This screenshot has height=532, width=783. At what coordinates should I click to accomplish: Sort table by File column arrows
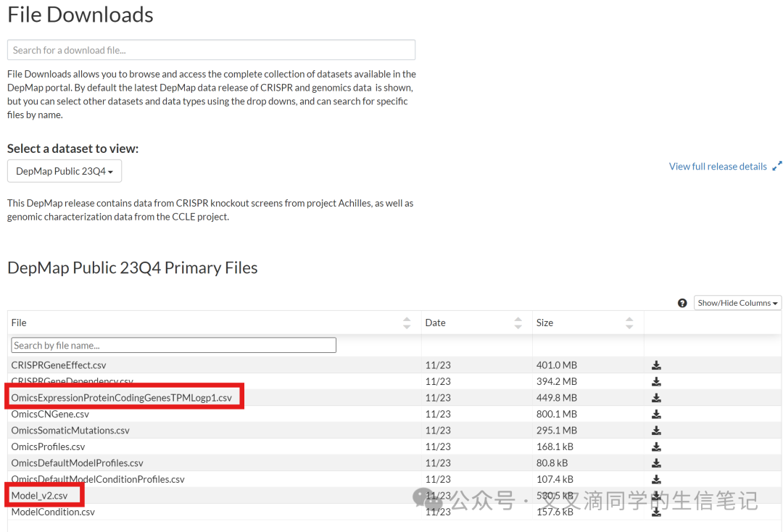[x=407, y=323]
